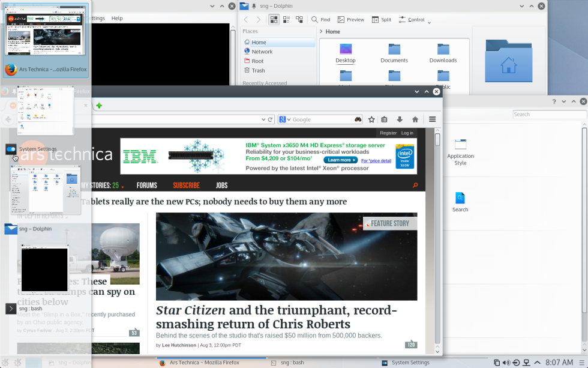Click the search field in System Settings
The width and height of the screenshot is (588, 368).
pos(549,114)
